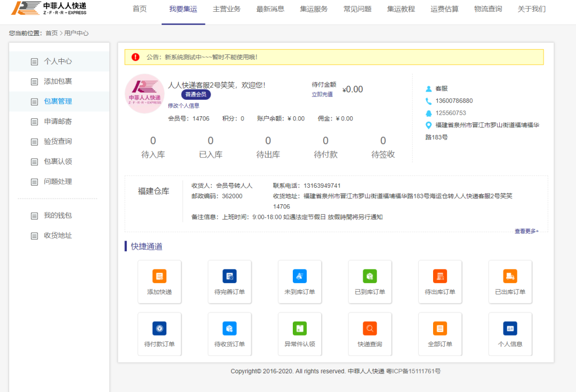This screenshot has width=576, height=392.
Task: Open 集运服务 in top navigation
Action: click(x=314, y=9)
